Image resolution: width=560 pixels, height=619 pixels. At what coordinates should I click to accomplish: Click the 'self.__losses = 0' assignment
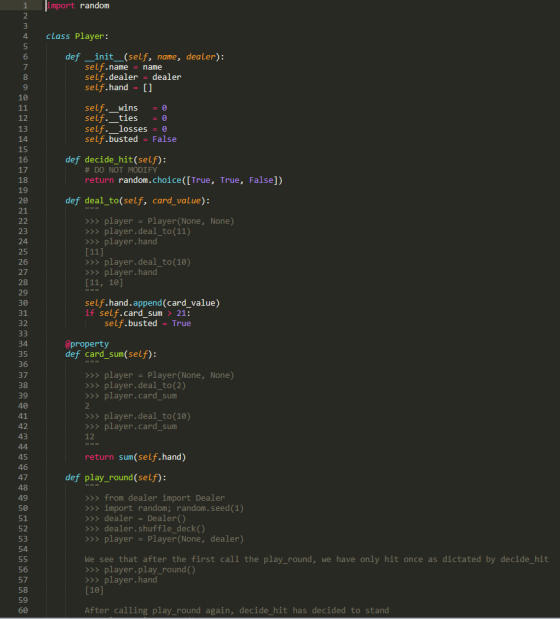tap(125, 129)
